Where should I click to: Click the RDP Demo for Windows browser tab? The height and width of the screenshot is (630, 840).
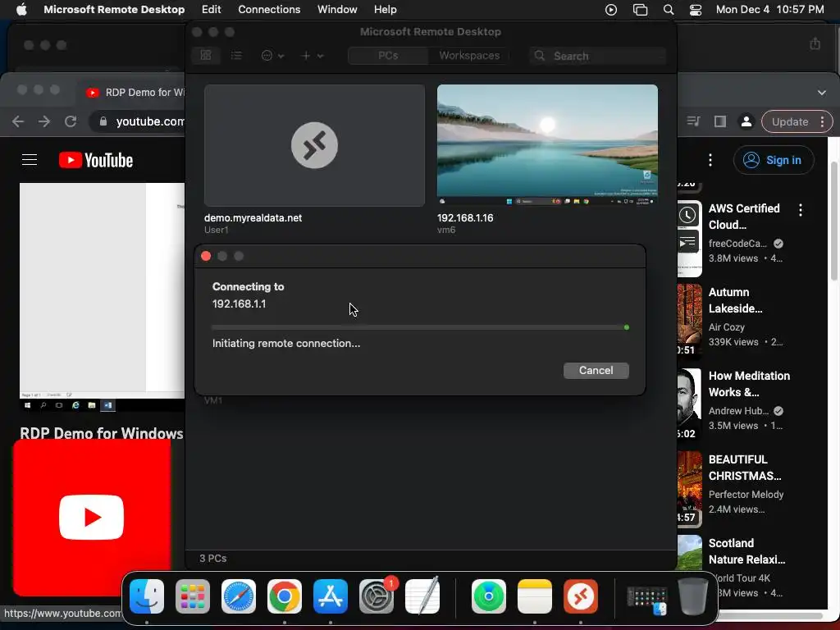coord(135,92)
